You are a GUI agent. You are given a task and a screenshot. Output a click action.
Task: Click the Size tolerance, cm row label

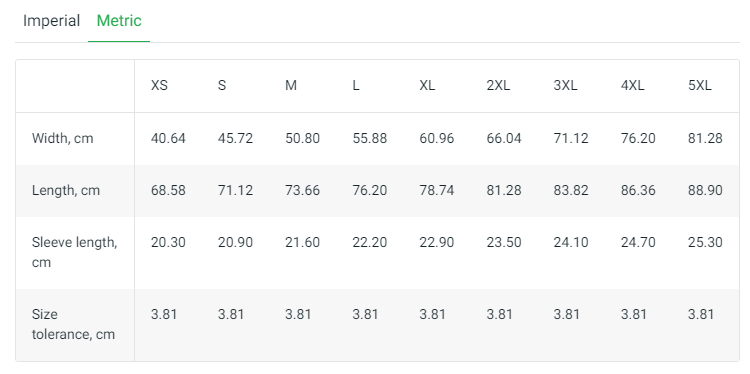click(x=74, y=324)
